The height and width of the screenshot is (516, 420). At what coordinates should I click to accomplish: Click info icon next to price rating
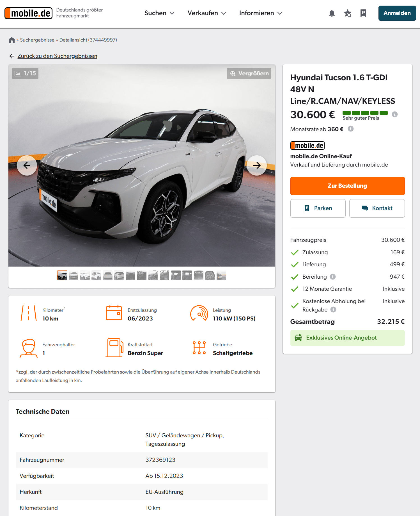394,114
